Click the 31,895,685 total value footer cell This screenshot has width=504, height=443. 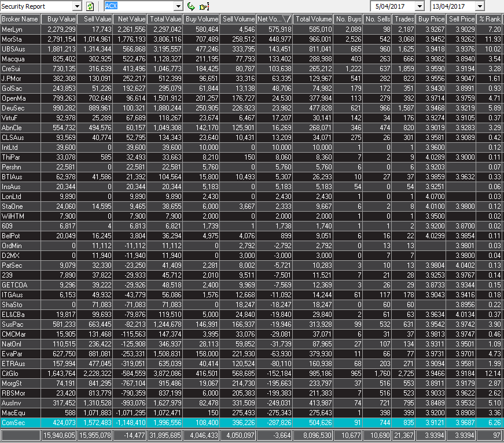tap(165, 435)
